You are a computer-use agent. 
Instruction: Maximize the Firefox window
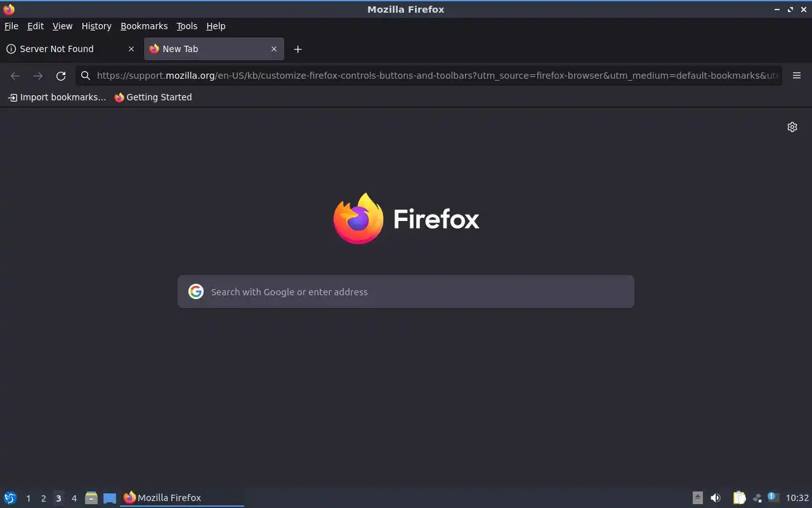click(x=790, y=9)
